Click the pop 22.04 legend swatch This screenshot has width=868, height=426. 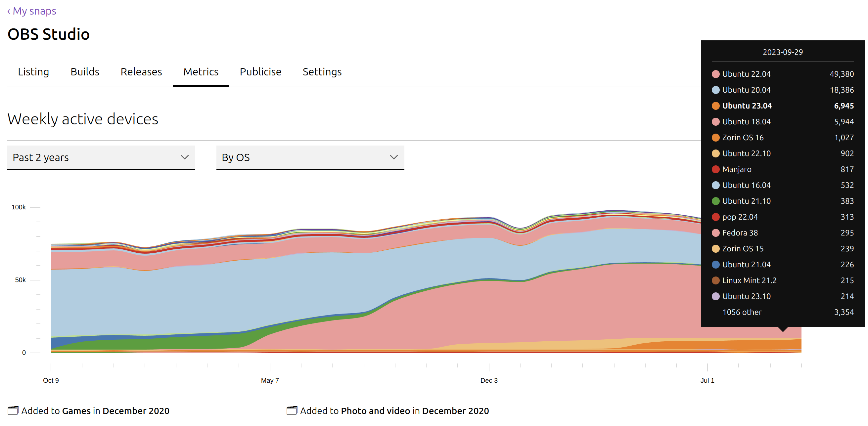tap(716, 217)
